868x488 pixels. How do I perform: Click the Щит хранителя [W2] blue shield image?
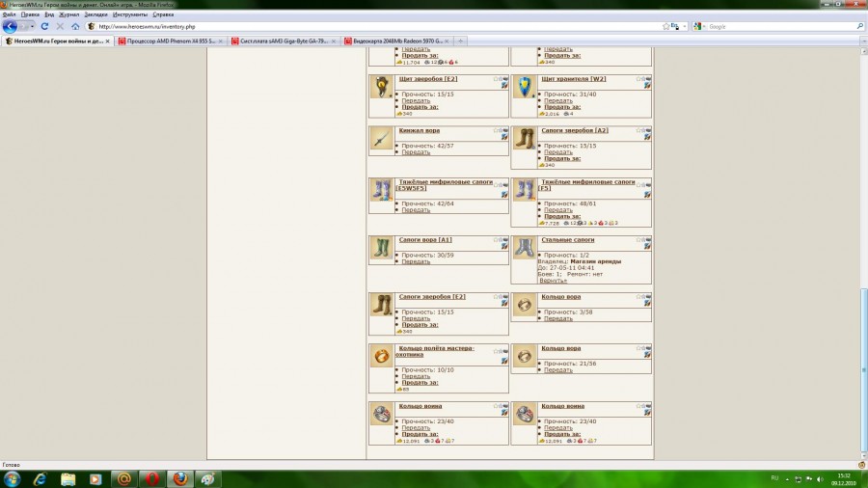pos(525,87)
